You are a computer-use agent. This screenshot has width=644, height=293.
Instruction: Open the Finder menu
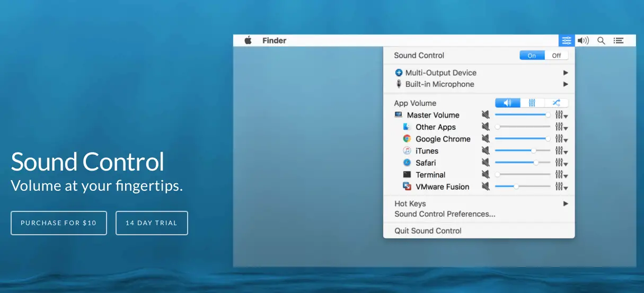(x=274, y=40)
